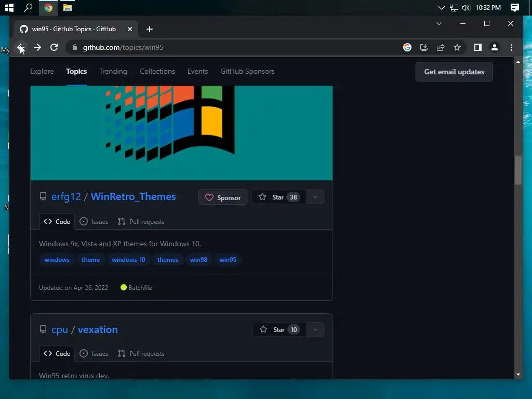Click Get email updates button
The image size is (532, 399).
[454, 72]
